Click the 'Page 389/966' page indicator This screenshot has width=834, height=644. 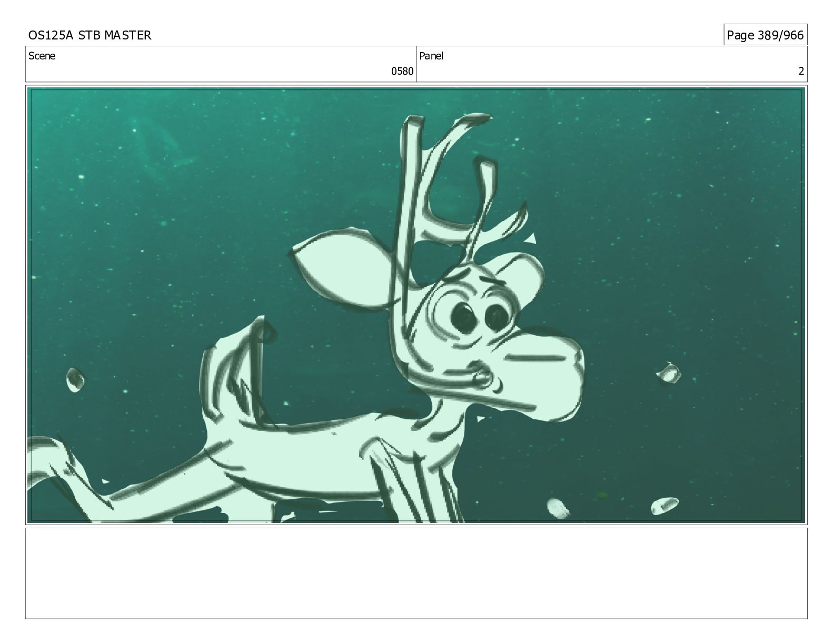click(765, 35)
